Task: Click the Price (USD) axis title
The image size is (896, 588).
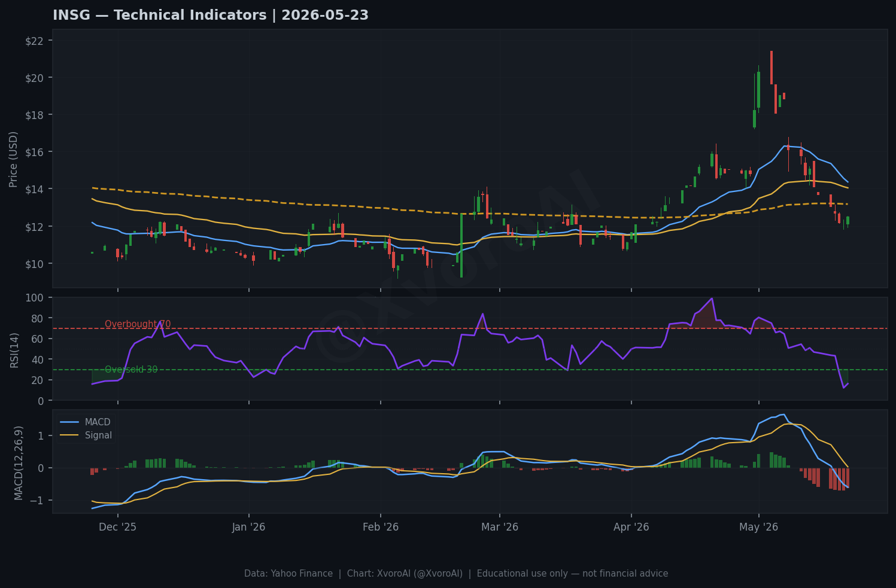Action: click(13, 159)
